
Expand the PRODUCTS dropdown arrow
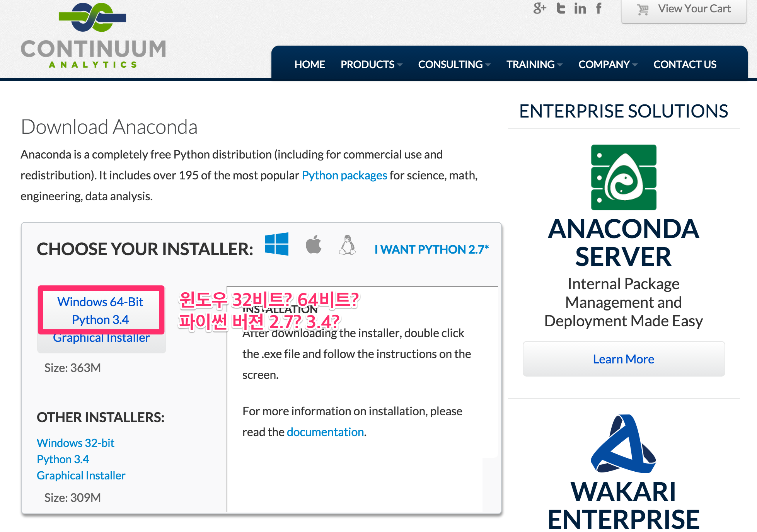[400, 65]
